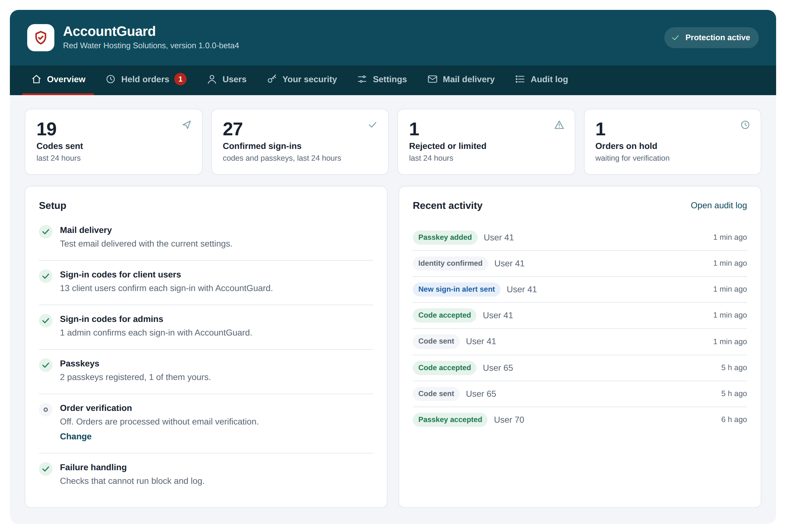Click Change under Order verification
The width and height of the screenshot is (786, 532).
pyautogui.click(x=76, y=436)
